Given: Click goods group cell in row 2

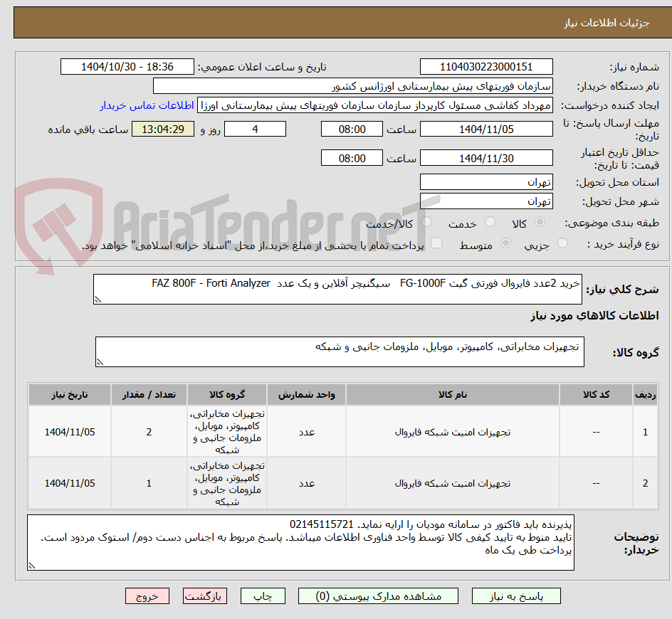Looking at the screenshot, I should 227,483.
